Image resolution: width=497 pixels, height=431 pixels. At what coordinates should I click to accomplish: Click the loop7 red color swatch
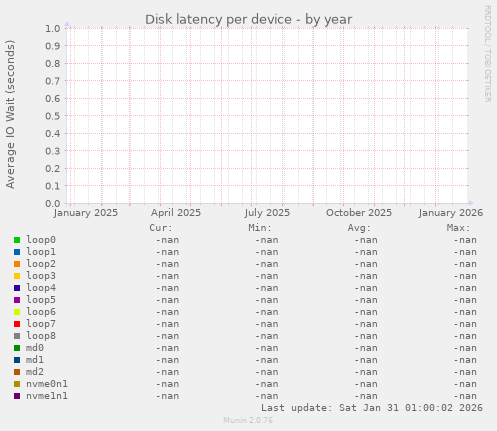(x=17, y=324)
